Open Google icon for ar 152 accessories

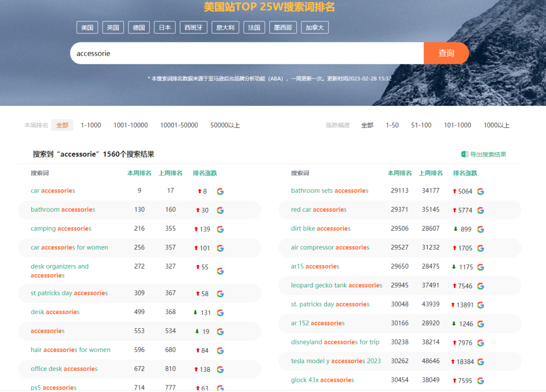pyautogui.click(x=481, y=324)
